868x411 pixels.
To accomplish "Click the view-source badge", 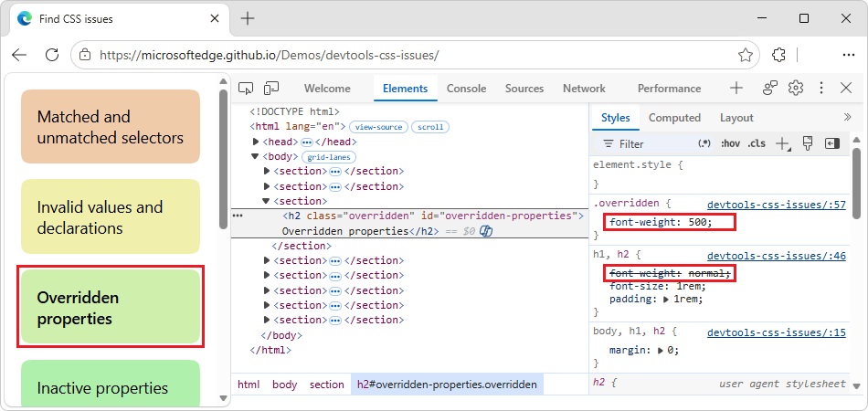I will 378,127.
